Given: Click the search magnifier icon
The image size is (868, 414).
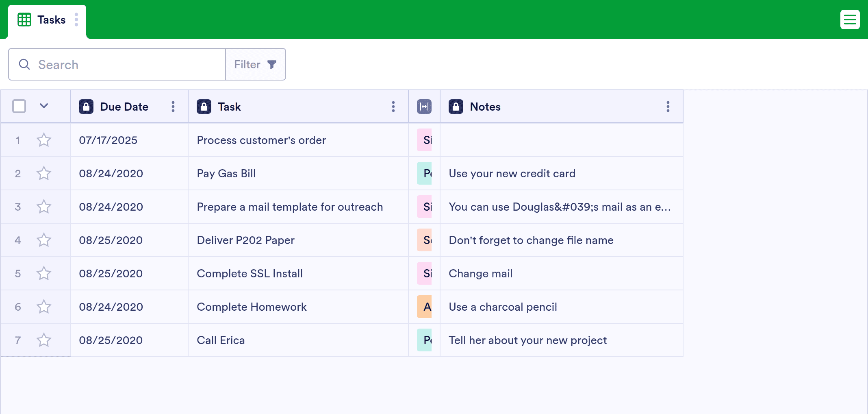Looking at the screenshot, I should [x=24, y=64].
